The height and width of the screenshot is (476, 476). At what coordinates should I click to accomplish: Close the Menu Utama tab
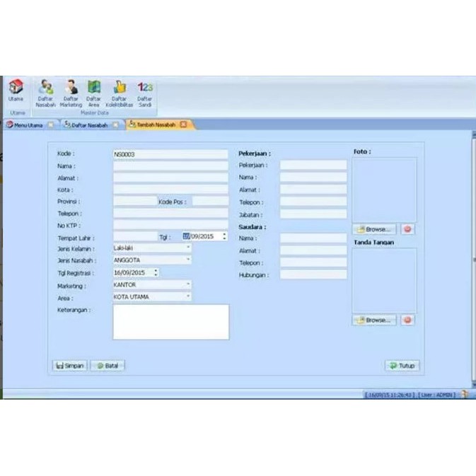[x=51, y=124]
